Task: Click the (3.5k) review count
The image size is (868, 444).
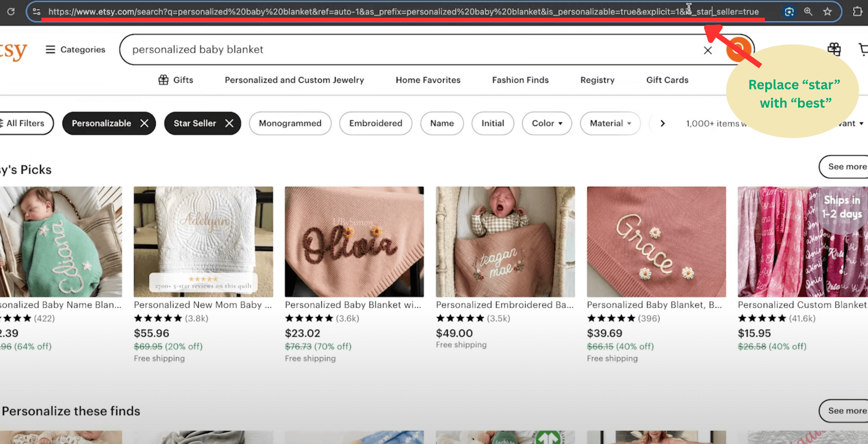Action: (x=499, y=319)
